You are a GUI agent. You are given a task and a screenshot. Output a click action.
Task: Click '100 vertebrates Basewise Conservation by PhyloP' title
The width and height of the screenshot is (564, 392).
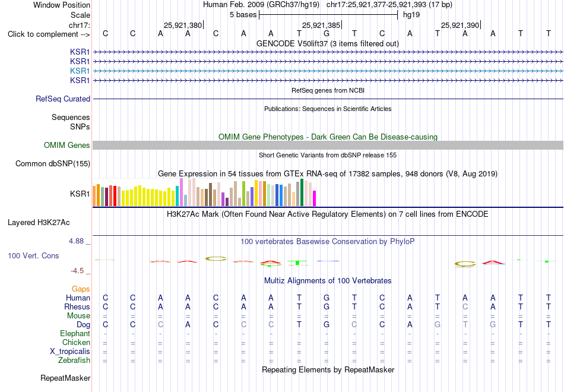327,242
